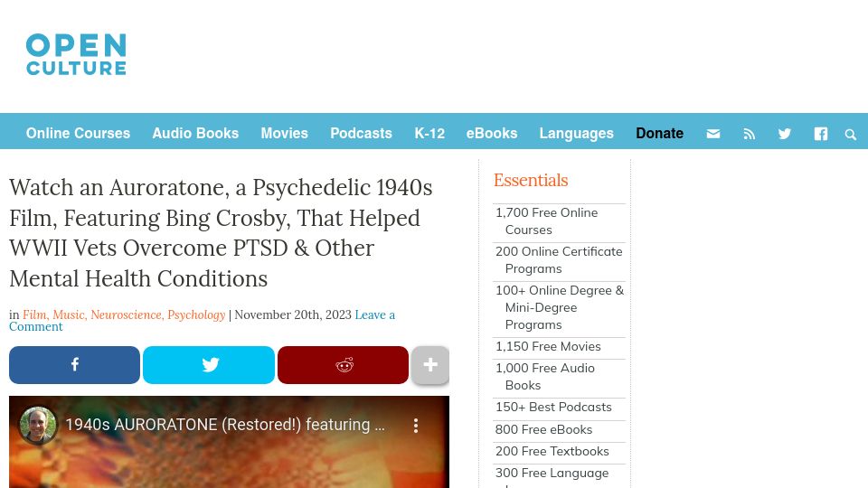This screenshot has width=868, height=488.
Task: Open the 800 Free eBooks link
Action: pos(543,429)
